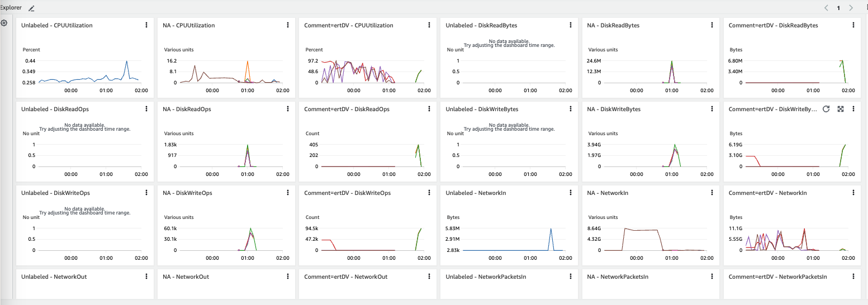Image resolution: width=868 pixels, height=305 pixels.
Task: Click the Unlabeled - CPUUtilization line graph
Action: 88,72
